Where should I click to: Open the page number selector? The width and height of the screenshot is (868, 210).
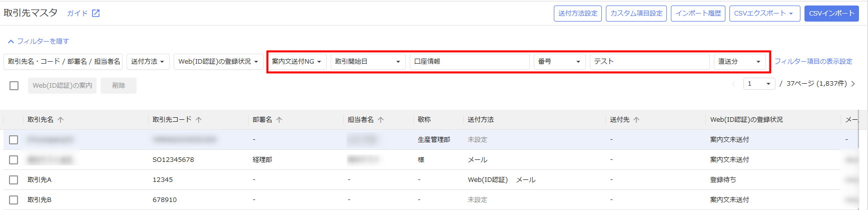click(758, 84)
